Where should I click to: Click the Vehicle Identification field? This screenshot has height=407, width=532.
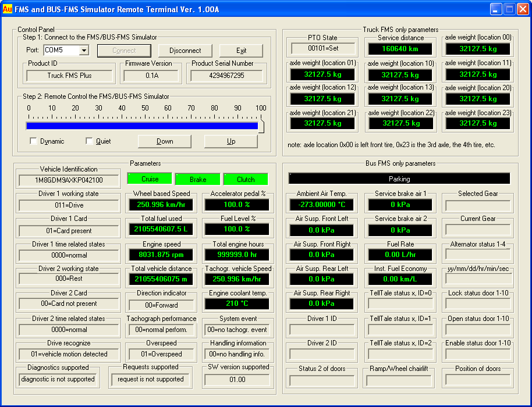click(x=69, y=180)
